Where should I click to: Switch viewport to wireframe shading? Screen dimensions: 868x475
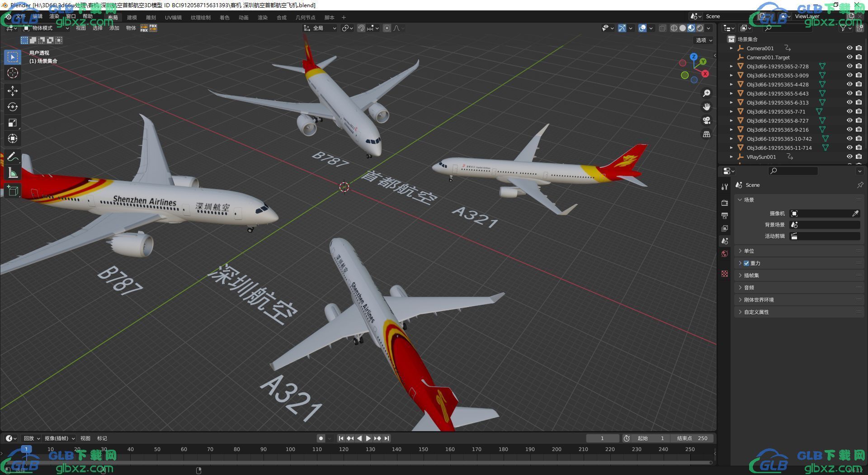(x=674, y=28)
